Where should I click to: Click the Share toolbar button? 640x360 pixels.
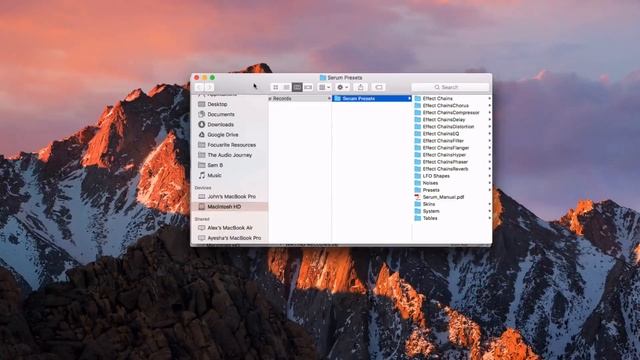pyautogui.click(x=360, y=87)
